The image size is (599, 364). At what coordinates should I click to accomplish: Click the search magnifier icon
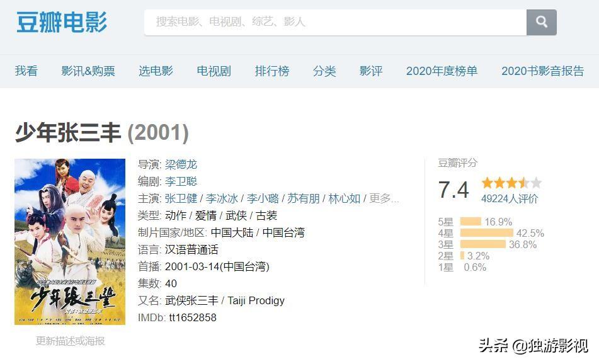(x=542, y=22)
